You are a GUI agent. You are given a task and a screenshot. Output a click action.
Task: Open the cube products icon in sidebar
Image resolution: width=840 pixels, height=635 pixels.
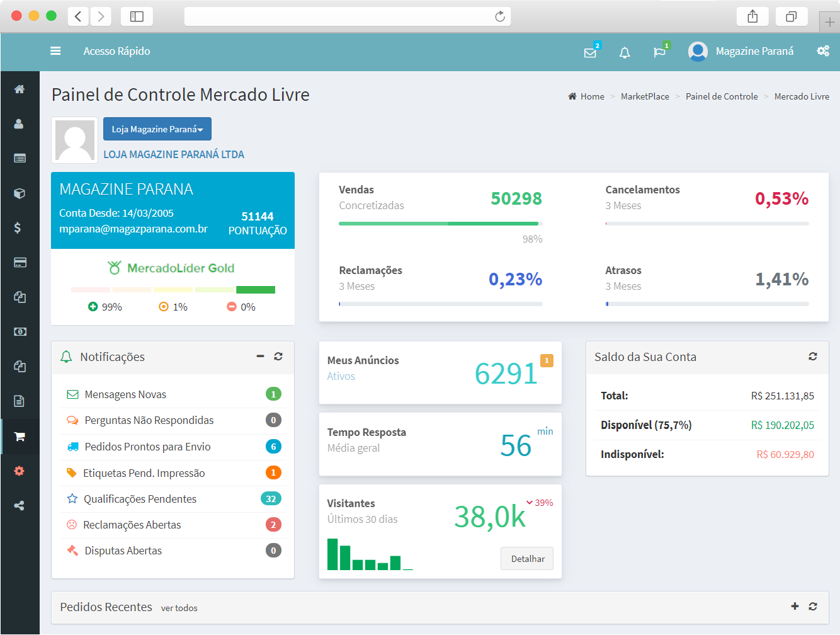coord(20,193)
